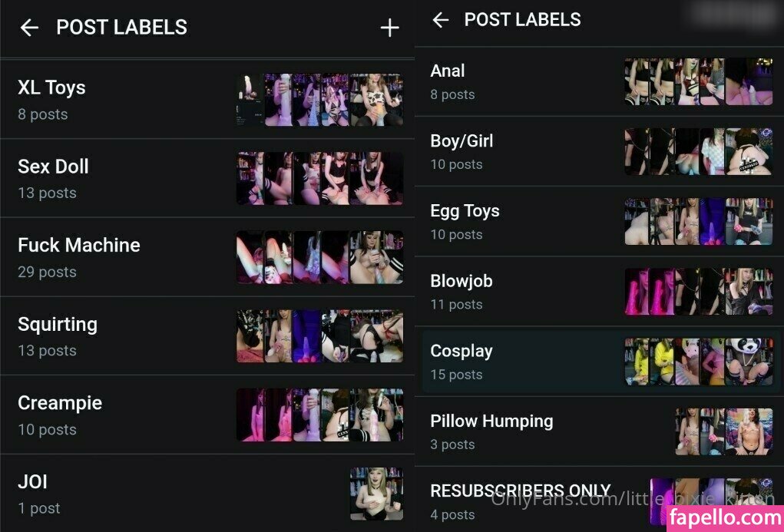Open the RESUBSCRIBERS ONLY label
Image resolution: width=784 pixels, height=532 pixels.
click(599, 500)
